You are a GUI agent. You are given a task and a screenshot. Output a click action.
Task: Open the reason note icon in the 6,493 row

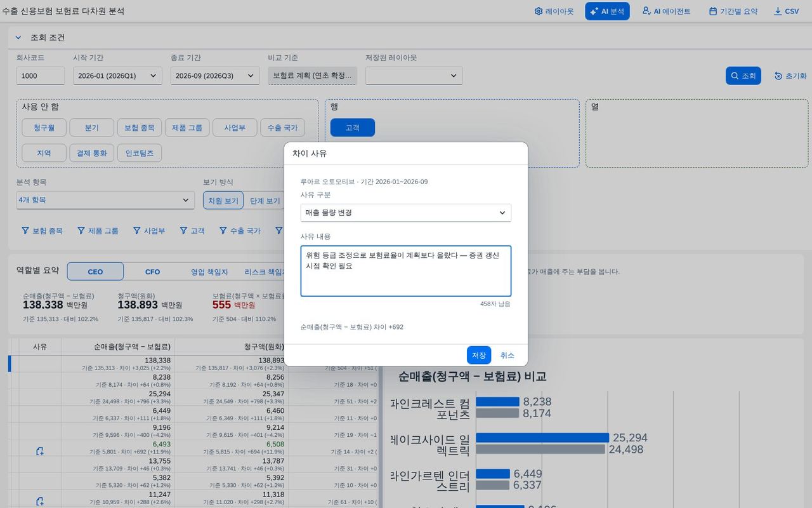pyautogui.click(x=39, y=451)
